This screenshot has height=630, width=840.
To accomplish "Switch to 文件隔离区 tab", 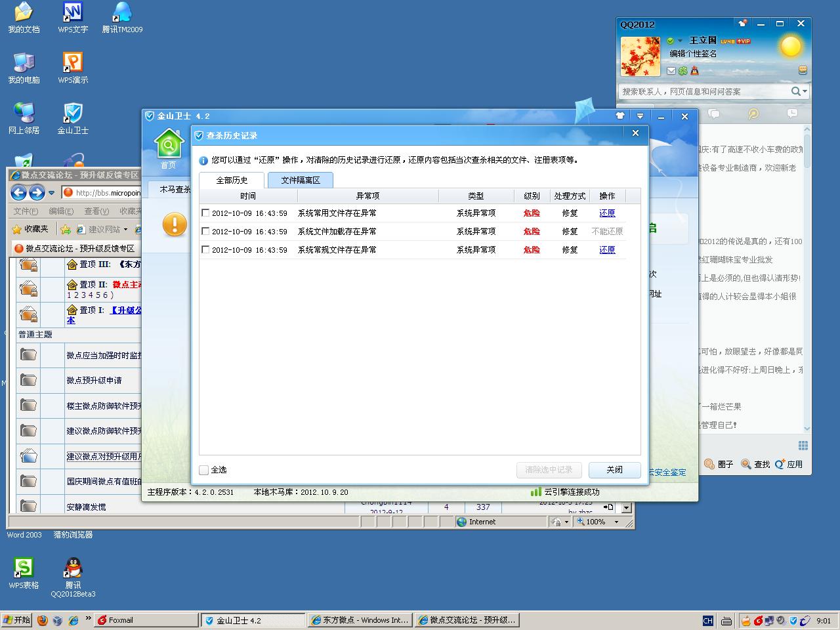I will 301,180.
